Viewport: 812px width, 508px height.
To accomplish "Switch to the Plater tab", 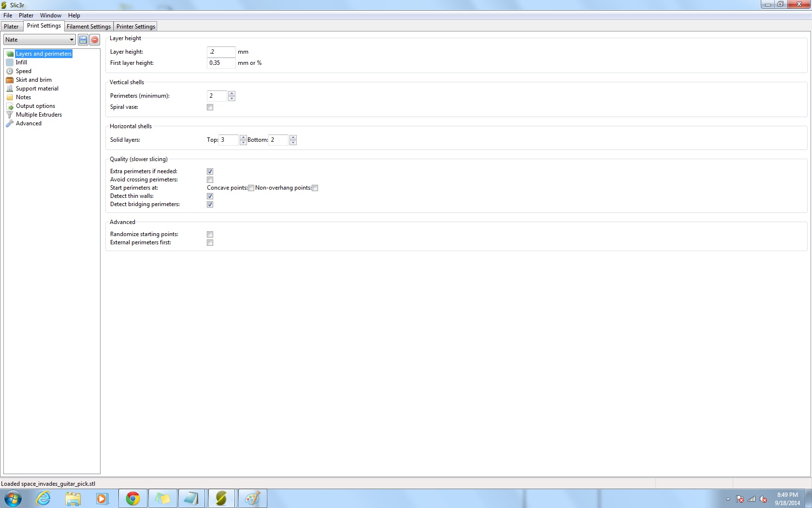I will point(11,27).
